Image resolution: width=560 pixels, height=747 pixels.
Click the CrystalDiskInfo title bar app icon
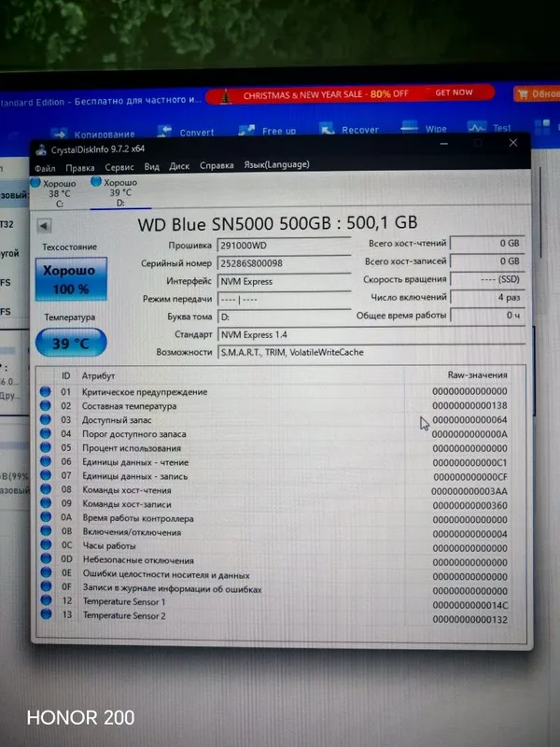(41, 149)
